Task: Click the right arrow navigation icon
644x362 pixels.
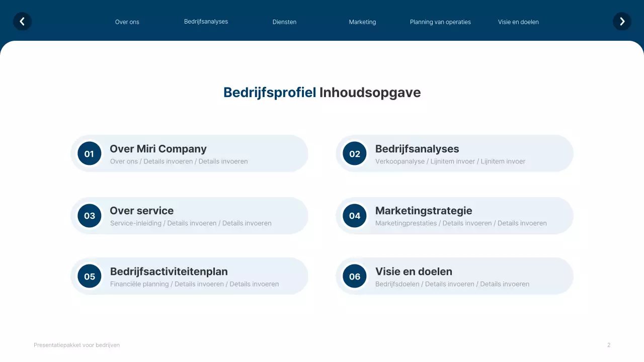Action: click(x=622, y=21)
